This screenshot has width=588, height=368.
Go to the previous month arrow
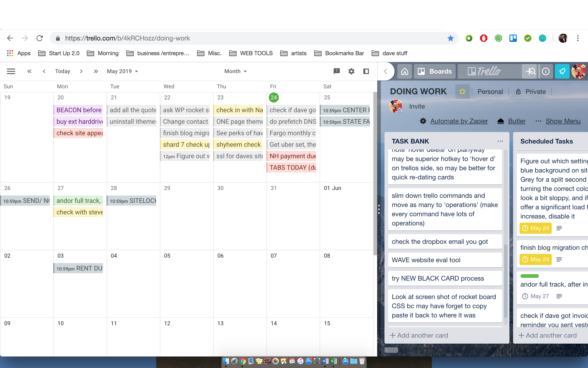(44, 71)
